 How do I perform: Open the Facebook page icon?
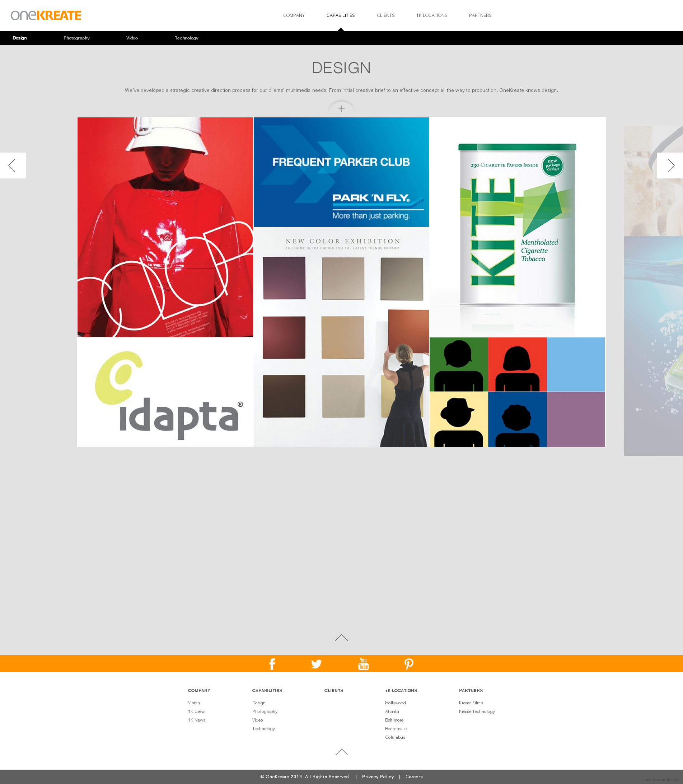272,664
